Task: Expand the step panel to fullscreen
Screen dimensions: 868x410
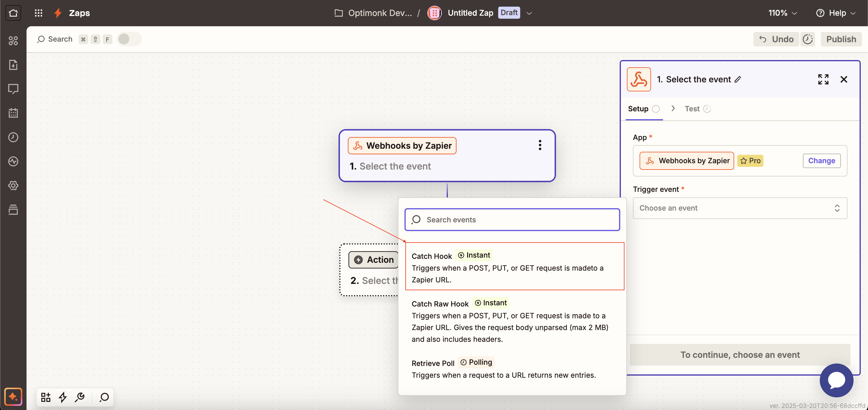Action: [823, 79]
